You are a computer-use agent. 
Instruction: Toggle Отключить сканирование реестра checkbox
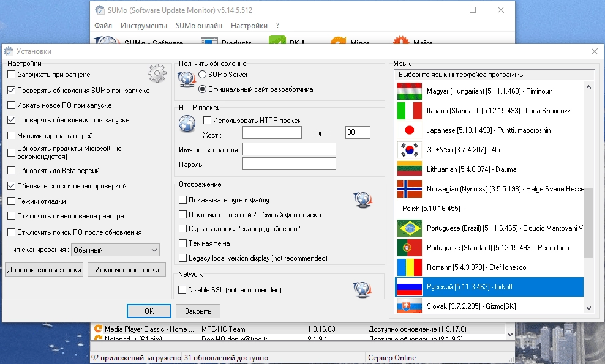click(12, 216)
